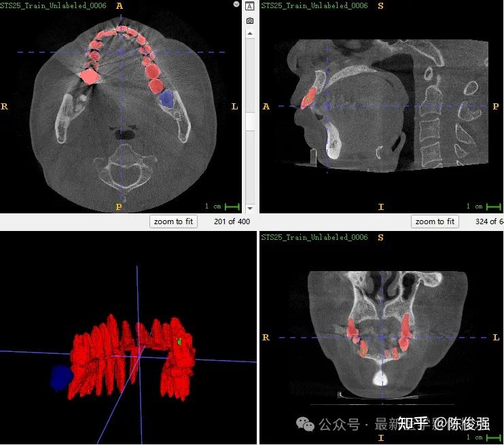Click the 'P' posterior label below the axial view
The width and height of the screenshot is (504, 445).
pos(119,207)
